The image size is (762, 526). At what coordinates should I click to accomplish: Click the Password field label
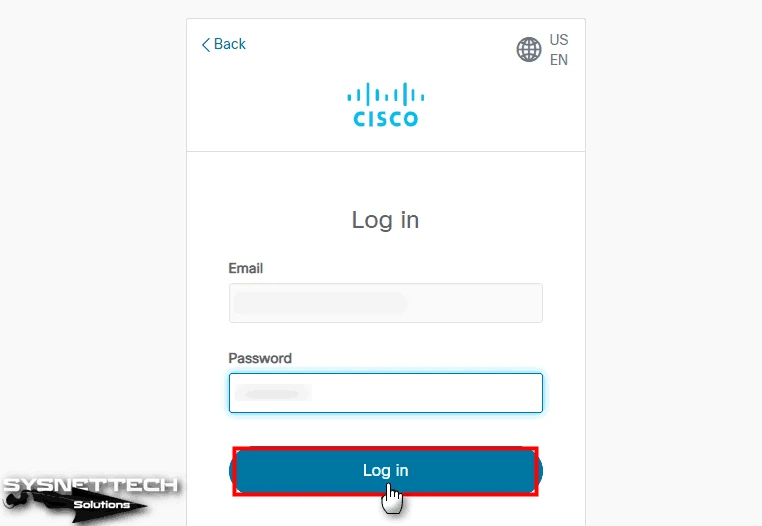pyautogui.click(x=260, y=358)
